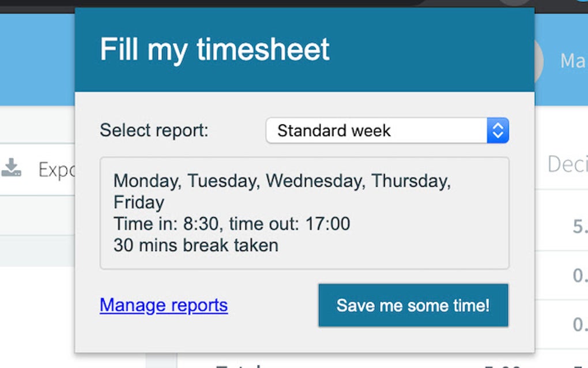The height and width of the screenshot is (368, 588).
Task: Open the Select report dropdown
Action: (x=387, y=131)
